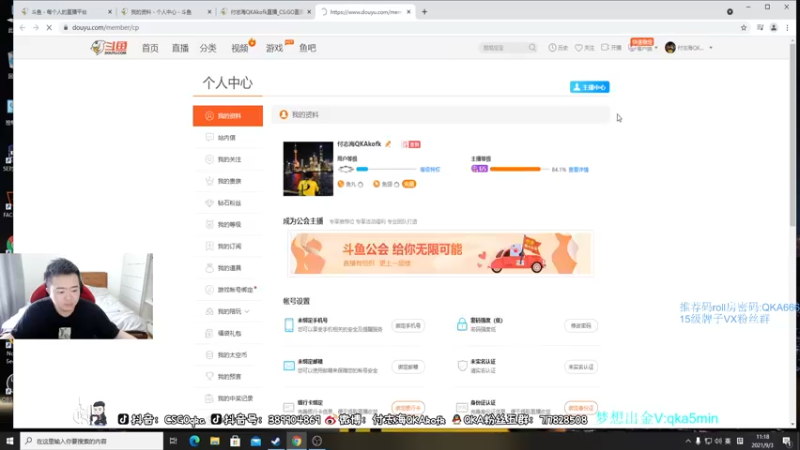Open Steam from the taskbar
This screenshot has height=450, width=800.
coord(276,441)
